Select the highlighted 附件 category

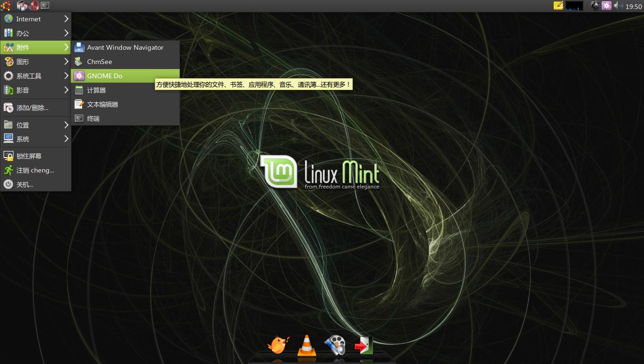[x=36, y=47]
